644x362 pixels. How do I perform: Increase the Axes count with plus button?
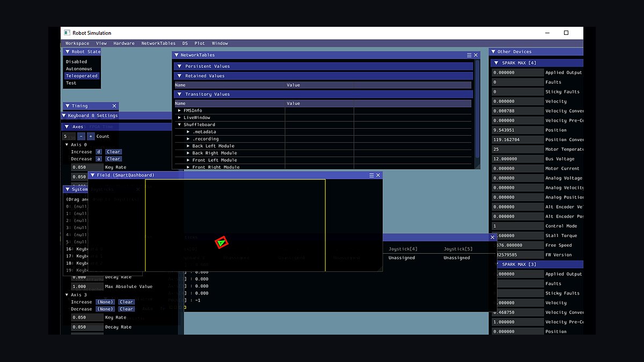pyautogui.click(x=91, y=136)
